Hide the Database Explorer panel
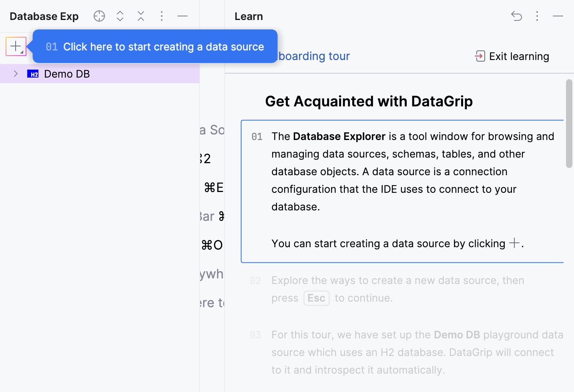 [x=183, y=16]
